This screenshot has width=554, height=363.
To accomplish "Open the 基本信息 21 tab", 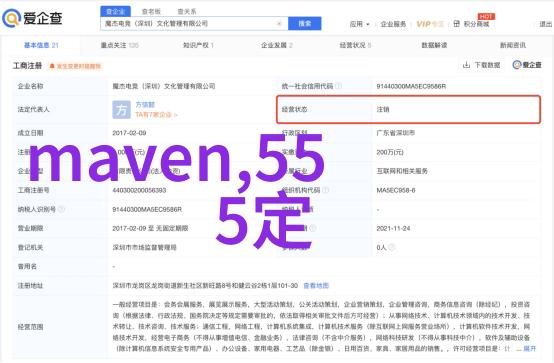I will (41, 45).
